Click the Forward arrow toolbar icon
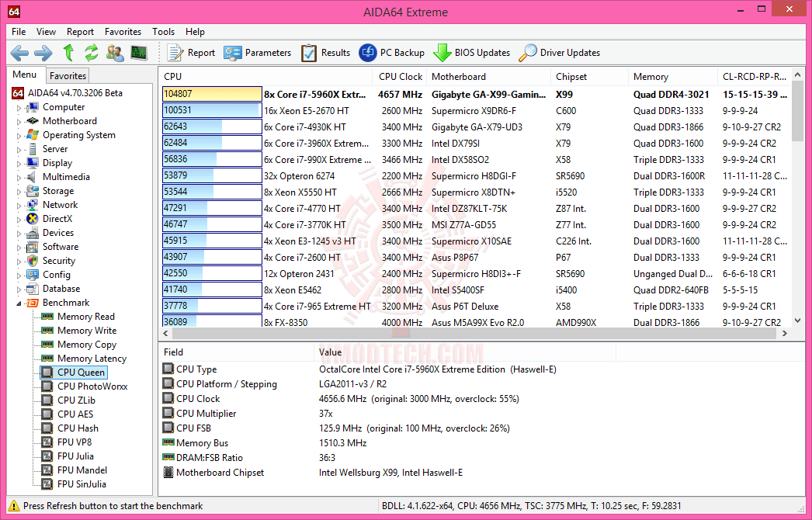812x520 pixels. tap(43, 52)
